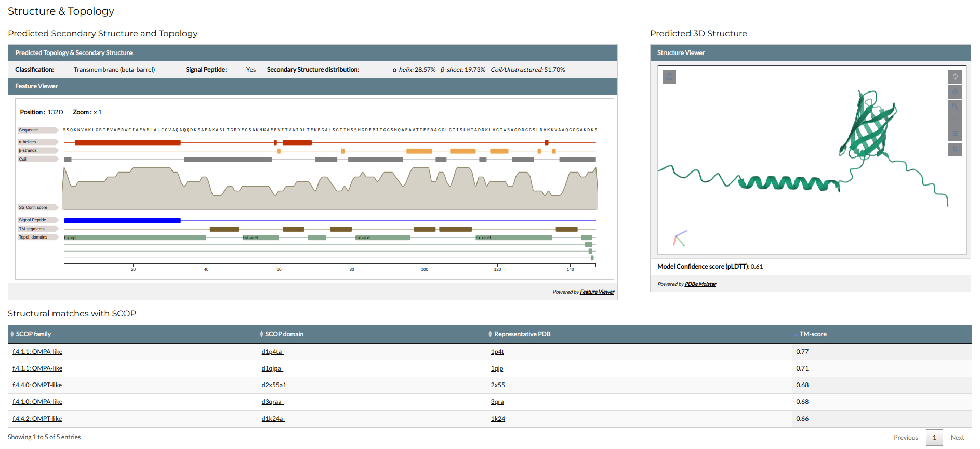Click the animation state icon at viewer top-left
Image resolution: width=980 pixels, height=449 pixels.
click(669, 77)
